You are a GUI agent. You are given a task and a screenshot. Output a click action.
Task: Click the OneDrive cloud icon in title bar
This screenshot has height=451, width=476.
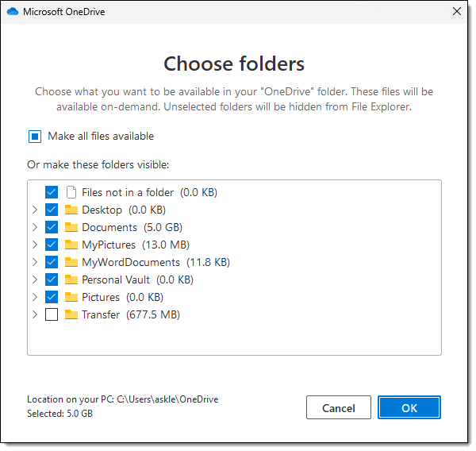[13, 12]
